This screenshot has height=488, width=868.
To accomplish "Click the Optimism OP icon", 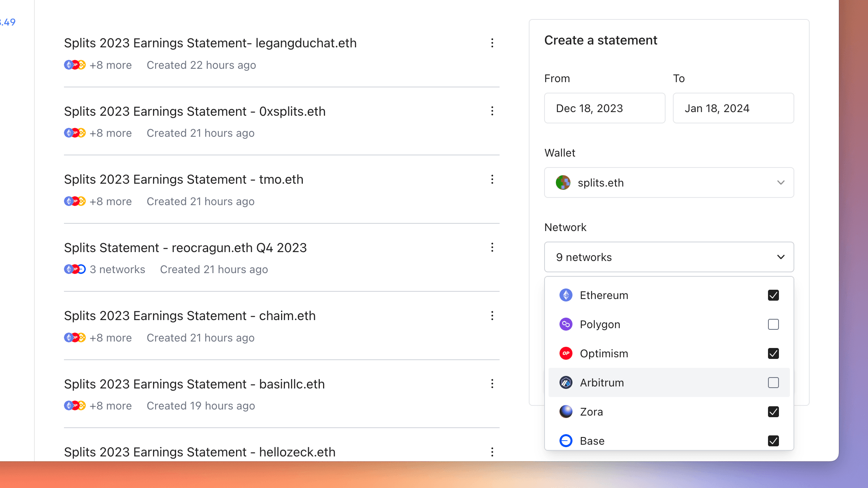I will [x=566, y=353].
